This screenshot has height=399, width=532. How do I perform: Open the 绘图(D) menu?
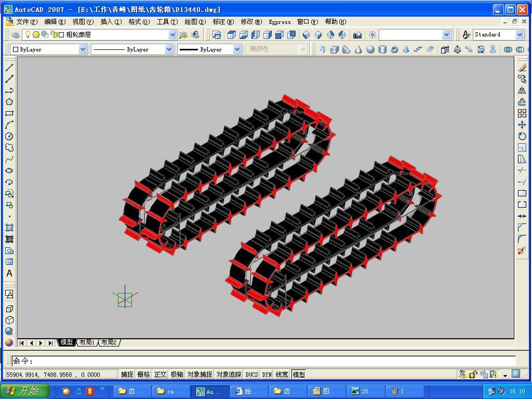(195, 22)
